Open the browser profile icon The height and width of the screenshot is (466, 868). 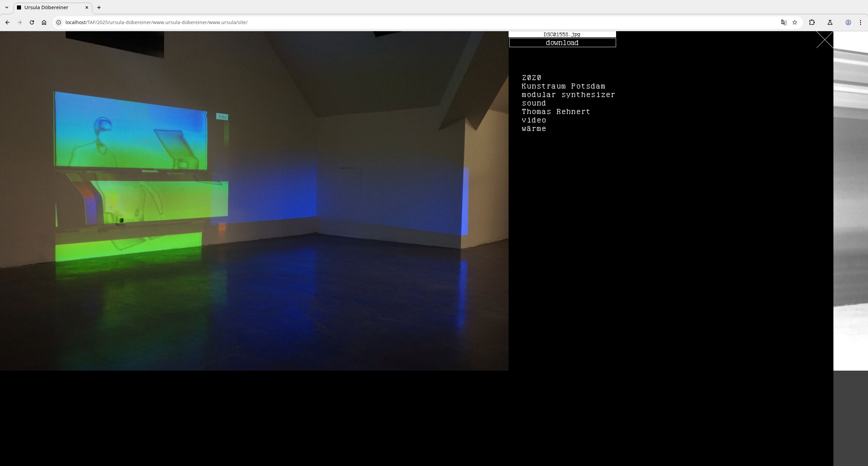(x=848, y=22)
